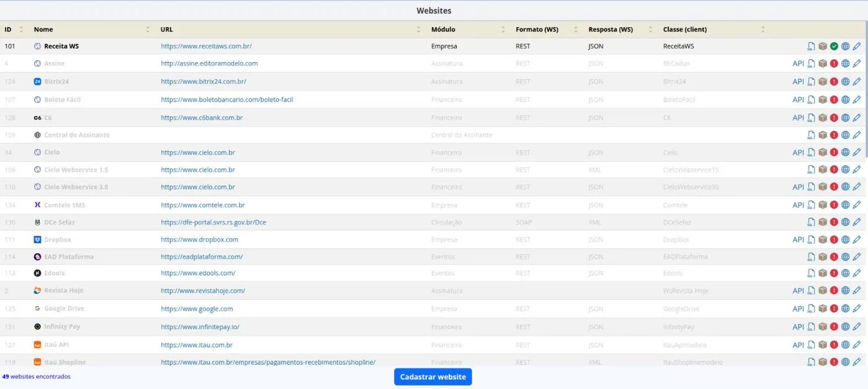
Task: Sort using the Nome column arrows
Action: click(x=148, y=29)
